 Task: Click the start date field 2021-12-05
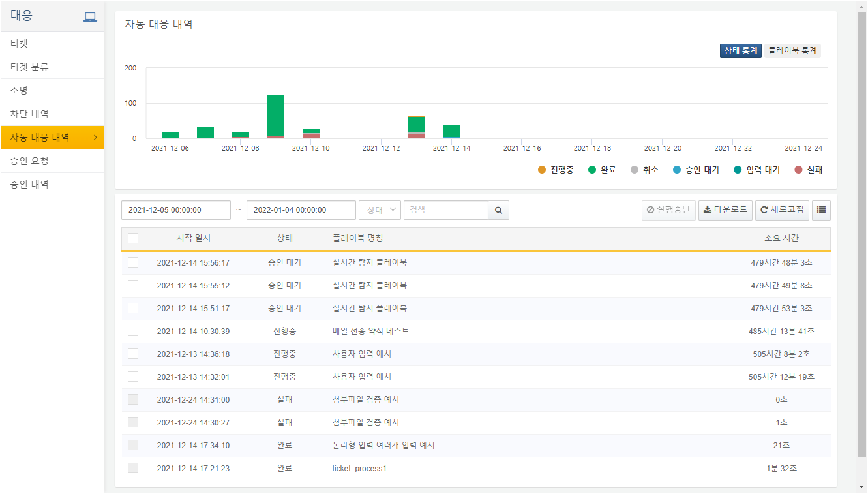[176, 210]
